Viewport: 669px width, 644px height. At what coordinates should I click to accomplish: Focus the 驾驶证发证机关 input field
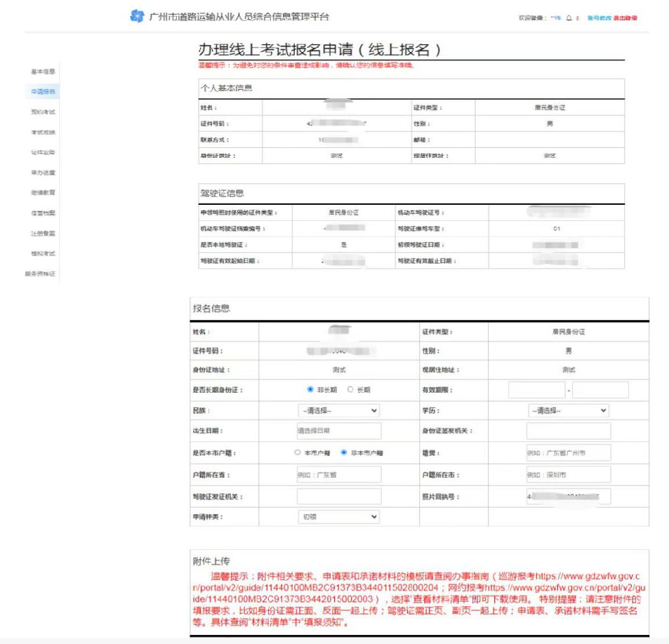click(x=339, y=497)
